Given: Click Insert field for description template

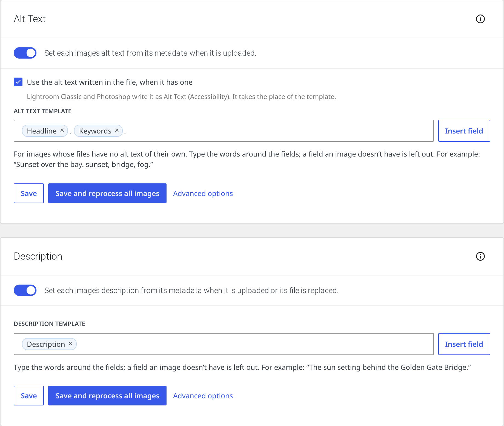Looking at the screenshot, I should pos(464,344).
